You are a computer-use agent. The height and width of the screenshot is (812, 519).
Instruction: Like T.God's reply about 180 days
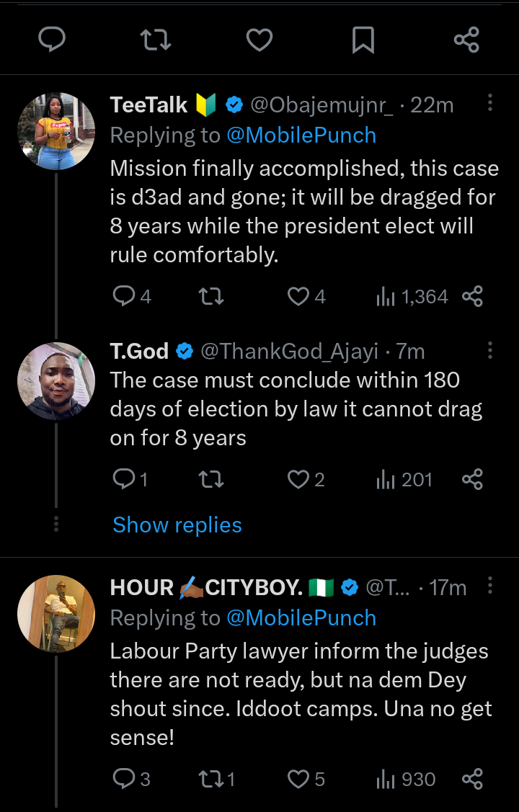(x=298, y=479)
